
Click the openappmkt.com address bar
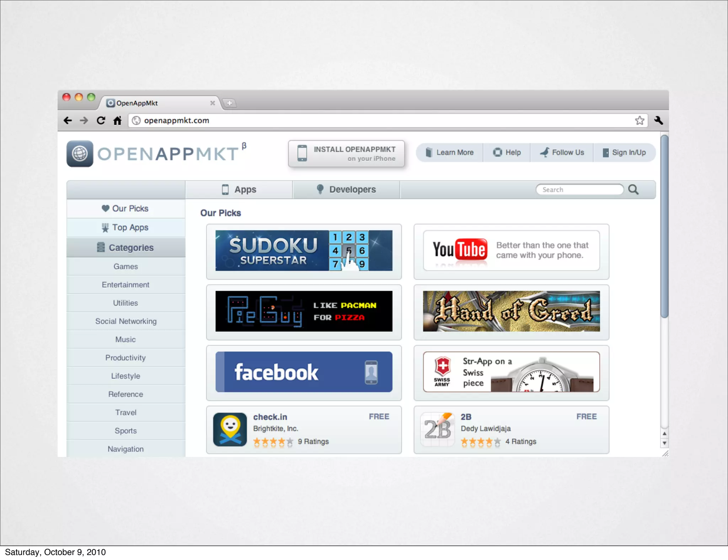click(387, 120)
